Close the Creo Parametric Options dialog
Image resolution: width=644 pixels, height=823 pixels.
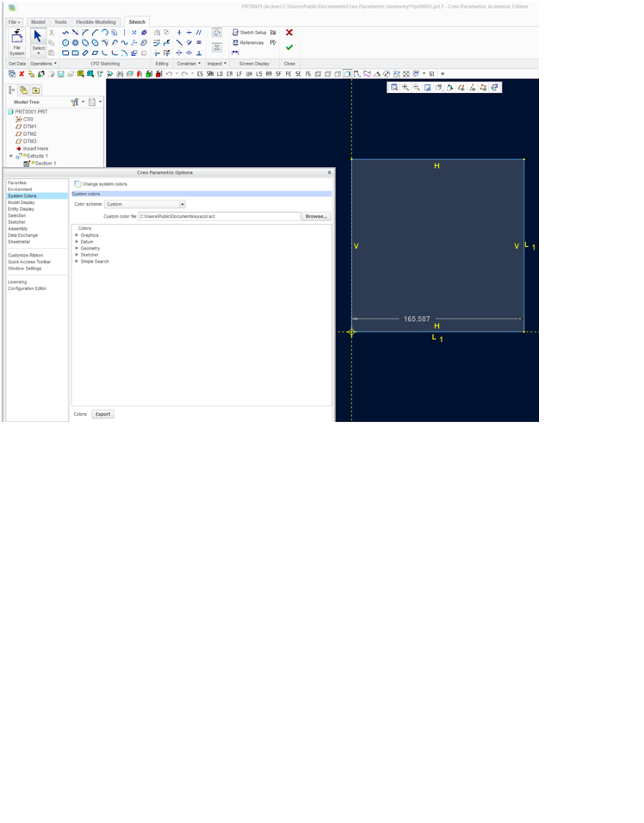(330, 172)
